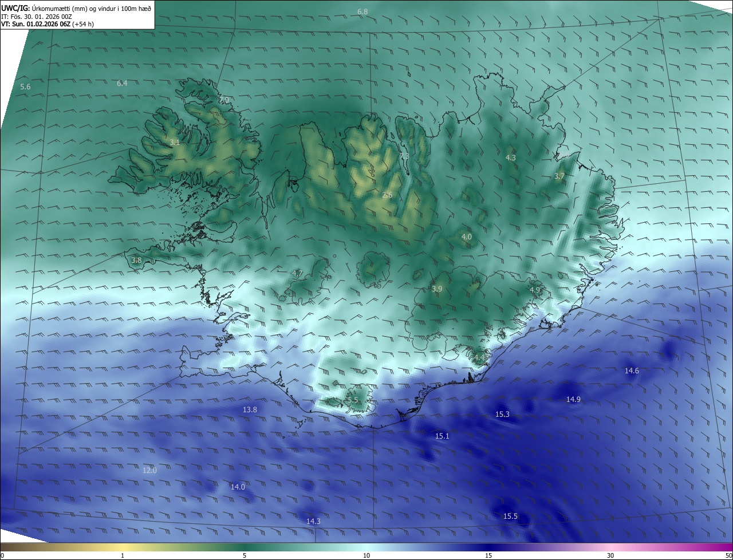Screen dimensions: 733x560
Task: Select the 3.9 value label on the map
Action: coord(437,289)
